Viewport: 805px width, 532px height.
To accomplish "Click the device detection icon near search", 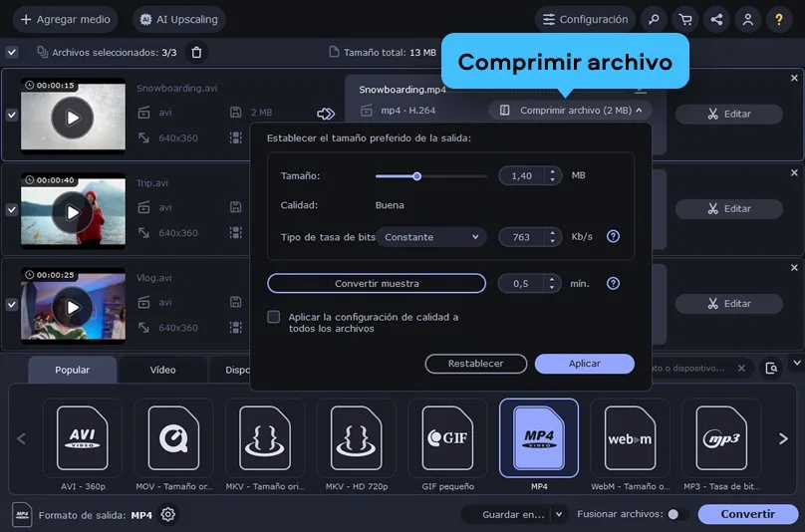I will 771,369.
